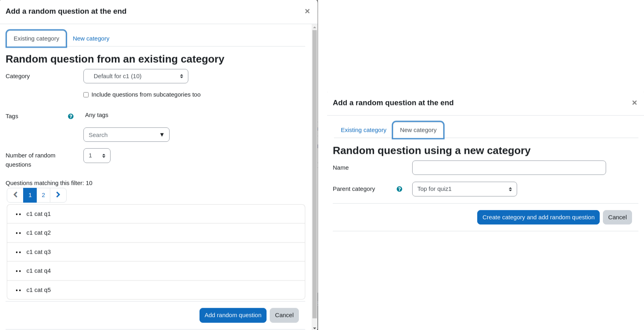Go to previous page chevron in pagination
644x330 pixels.
coord(16,195)
